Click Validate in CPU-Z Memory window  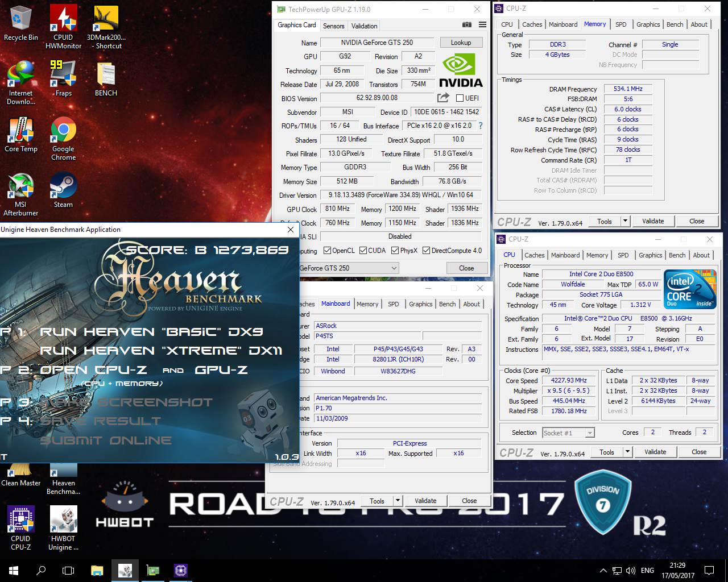tap(653, 221)
